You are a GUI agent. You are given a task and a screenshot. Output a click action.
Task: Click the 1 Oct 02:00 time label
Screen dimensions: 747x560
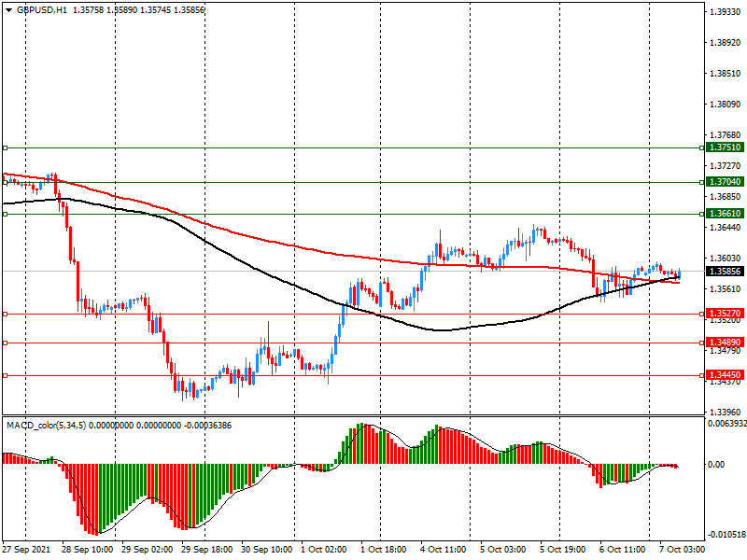pyautogui.click(x=323, y=549)
